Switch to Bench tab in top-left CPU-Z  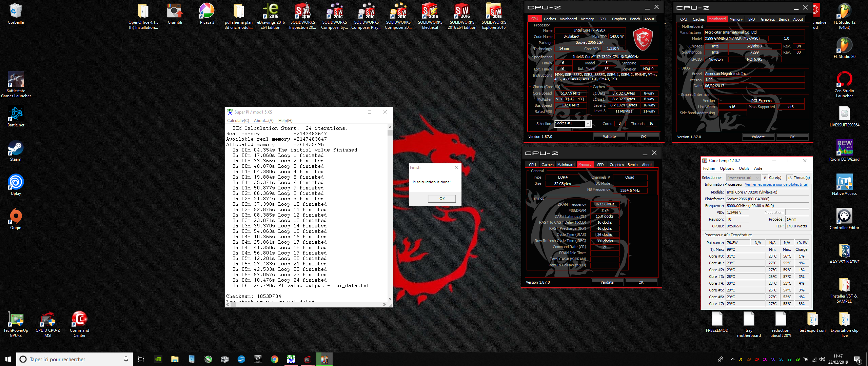click(x=635, y=19)
